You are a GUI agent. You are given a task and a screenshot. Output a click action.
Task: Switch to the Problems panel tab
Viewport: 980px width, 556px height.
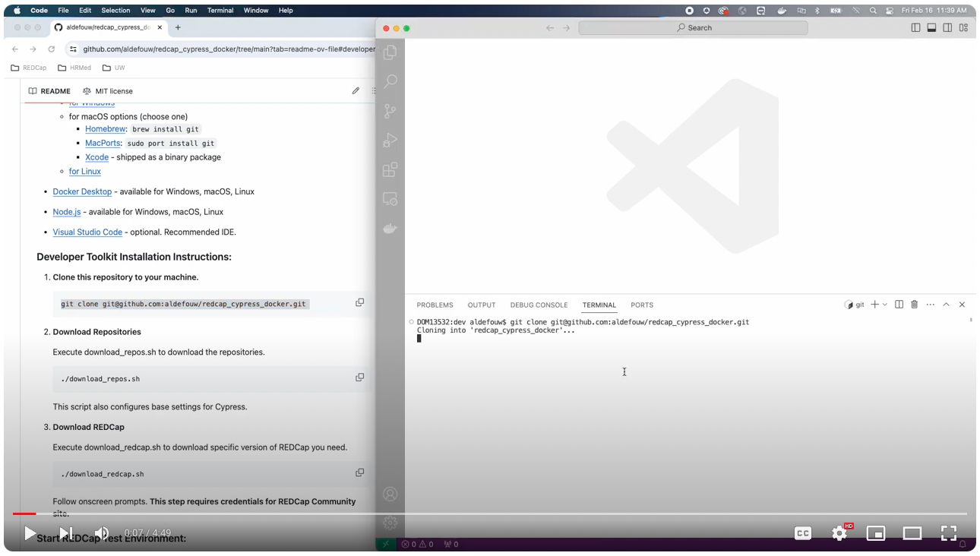(435, 305)
